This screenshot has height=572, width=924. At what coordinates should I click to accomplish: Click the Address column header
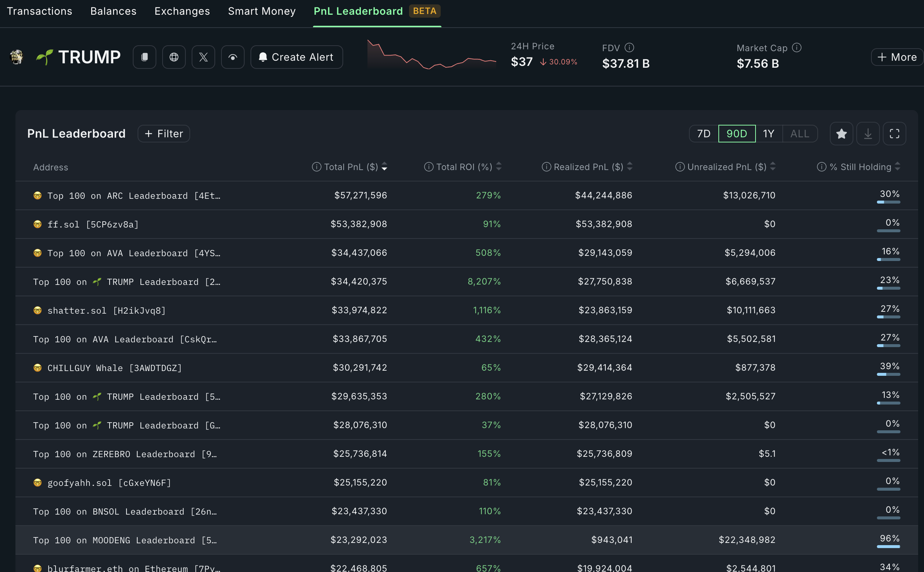click(51, 167)
